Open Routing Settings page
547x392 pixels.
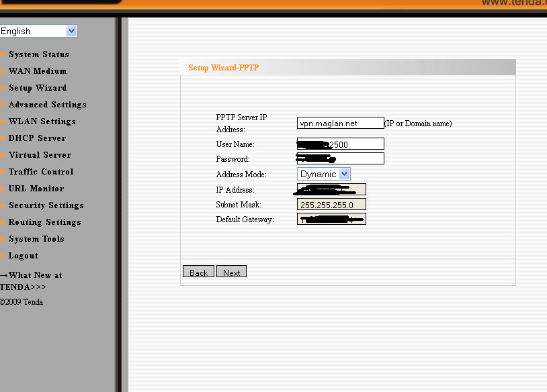(44, 222)
